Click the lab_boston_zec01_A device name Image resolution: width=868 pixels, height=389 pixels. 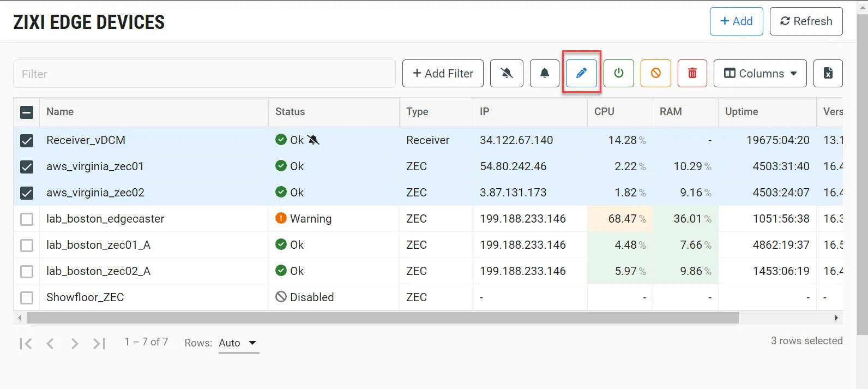[98, 244]
